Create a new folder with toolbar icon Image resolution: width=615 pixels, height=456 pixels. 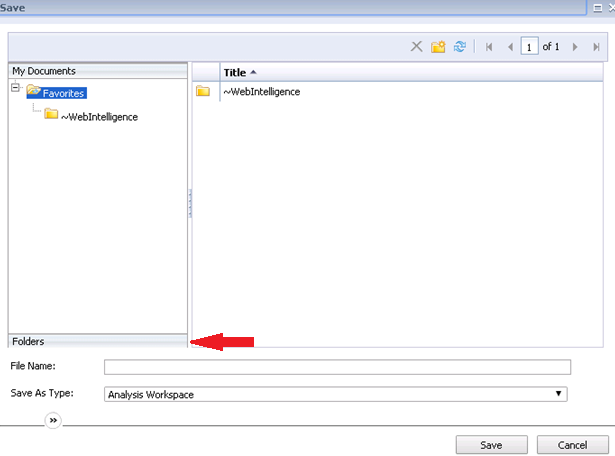(x=438, y=47)
